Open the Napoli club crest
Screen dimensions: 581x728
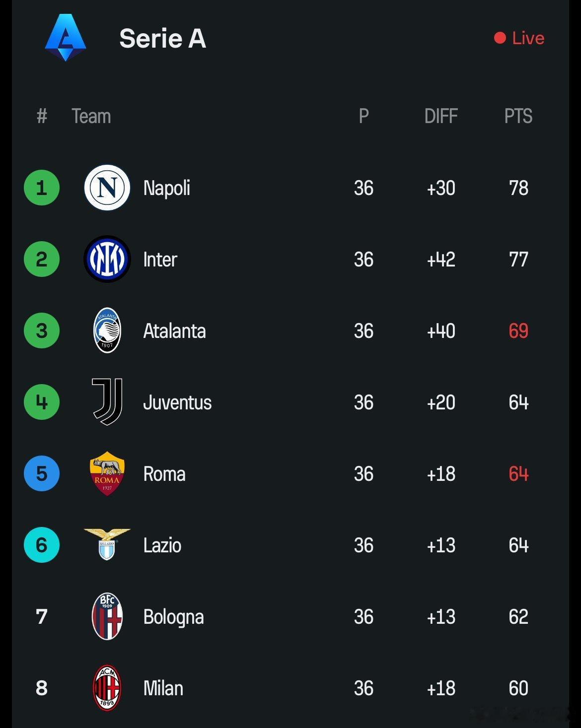pyautogui.click(x=107, y=188)
